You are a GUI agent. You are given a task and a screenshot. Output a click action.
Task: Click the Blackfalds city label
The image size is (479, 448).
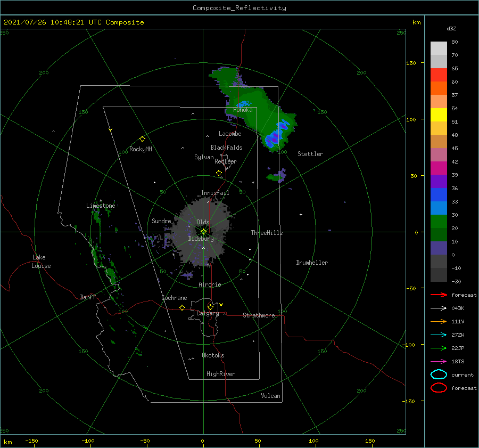point(226,148)
